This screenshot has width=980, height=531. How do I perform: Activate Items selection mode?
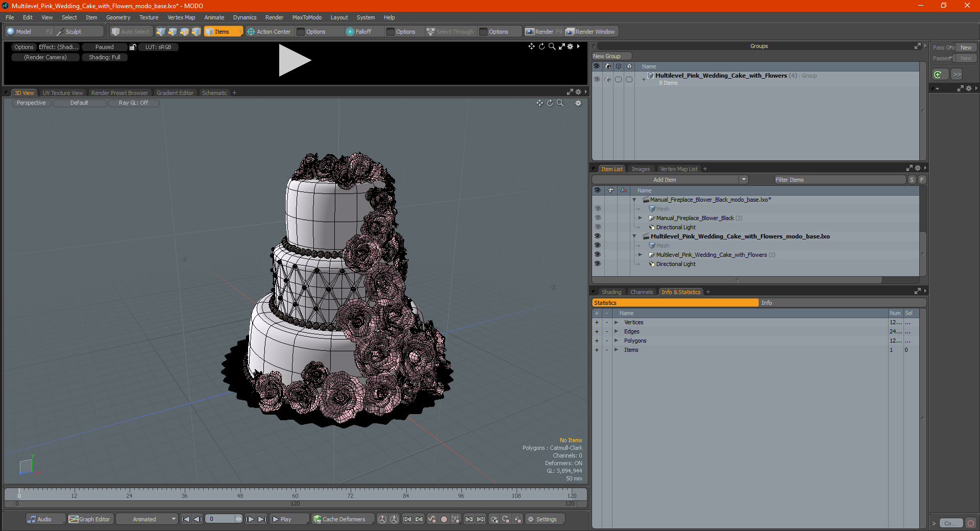coord(223,32)
